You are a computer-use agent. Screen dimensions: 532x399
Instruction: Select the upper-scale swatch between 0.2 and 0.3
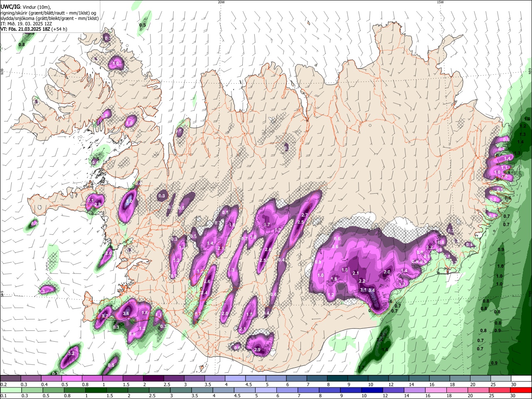(x=10, y=378)
